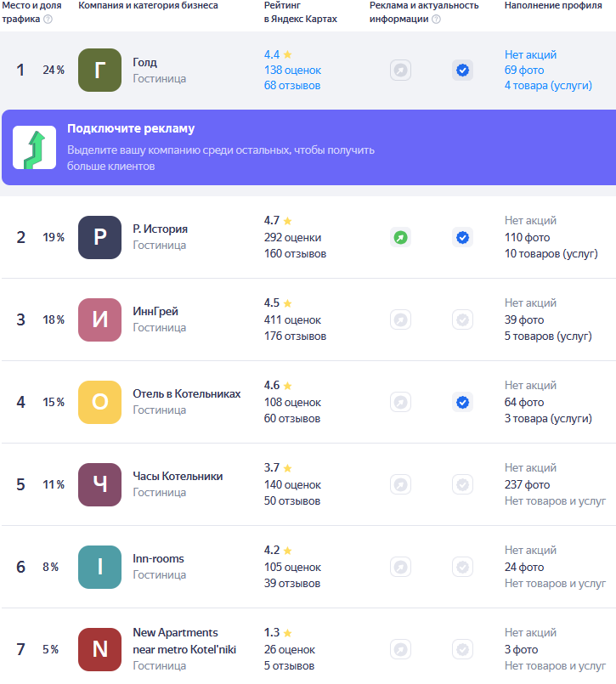616x684 pixels.
Task: Click the 'Отель в Котельниках' name
Action: 187,394
